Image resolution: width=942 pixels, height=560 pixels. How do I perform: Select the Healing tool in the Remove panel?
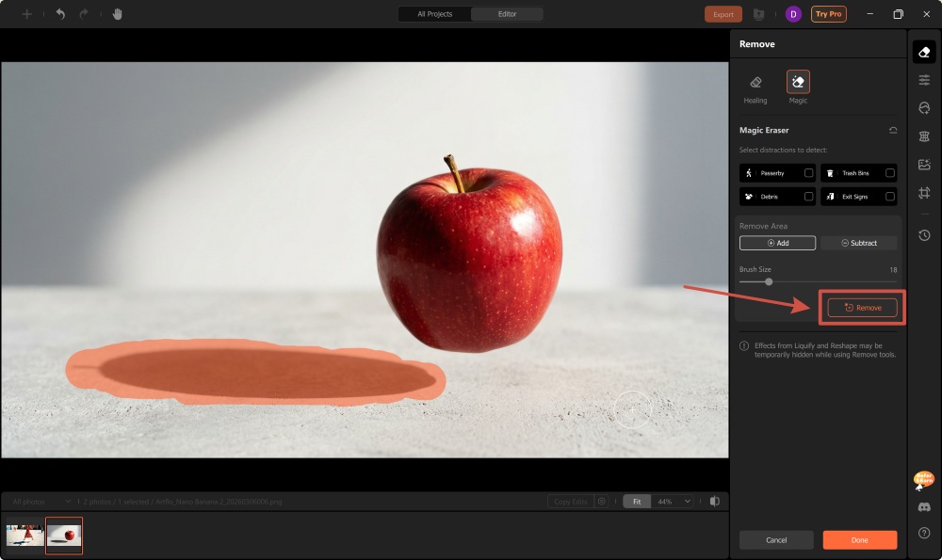point(755,86)
